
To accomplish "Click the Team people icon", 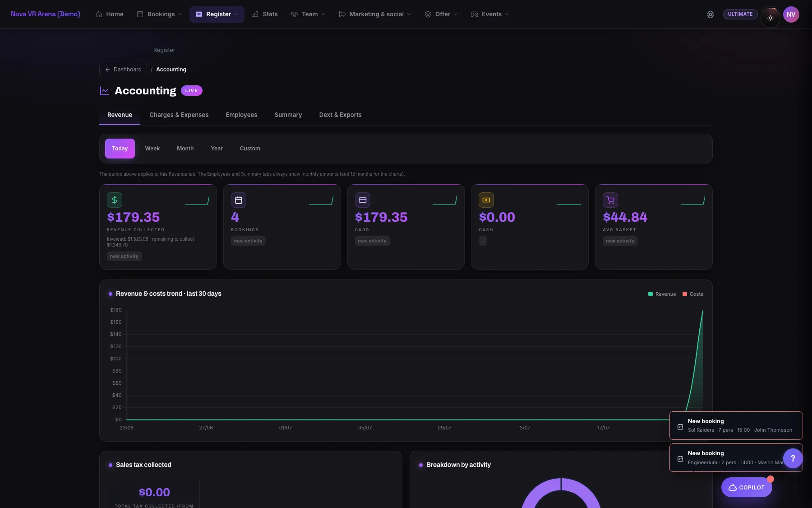I will pyautogui.click(x=294, y=14).
